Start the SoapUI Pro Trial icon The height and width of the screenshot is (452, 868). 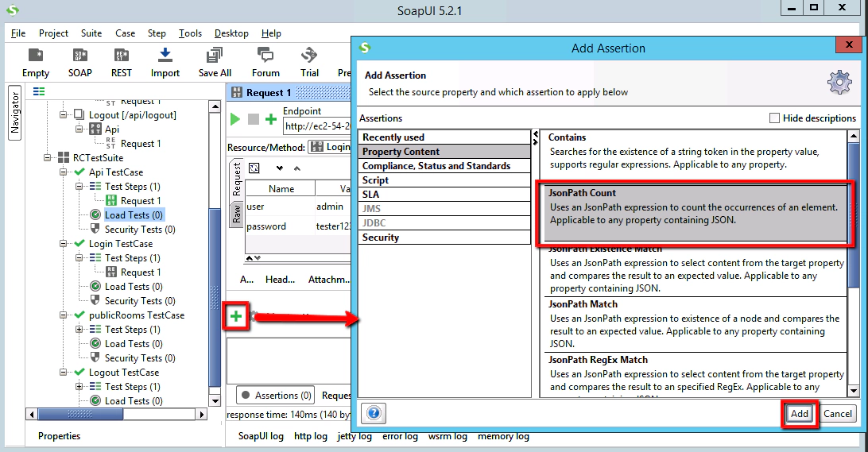coord(309,62)
